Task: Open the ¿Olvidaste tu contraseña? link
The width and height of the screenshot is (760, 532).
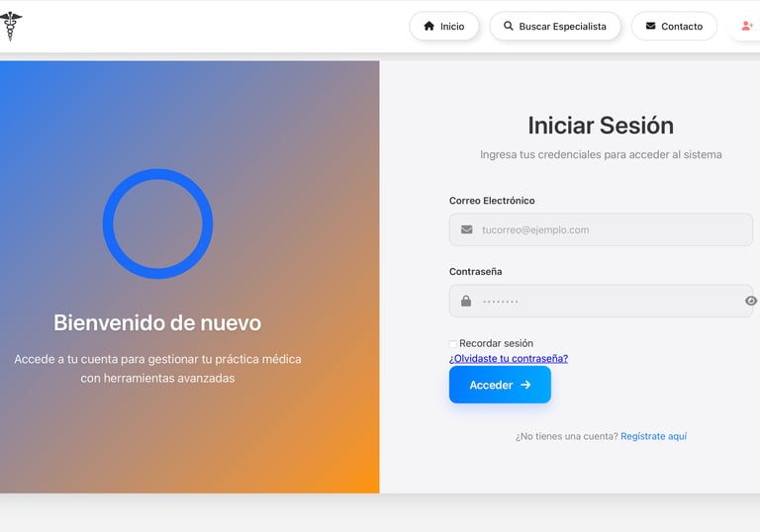Action: tap(509, 359)
